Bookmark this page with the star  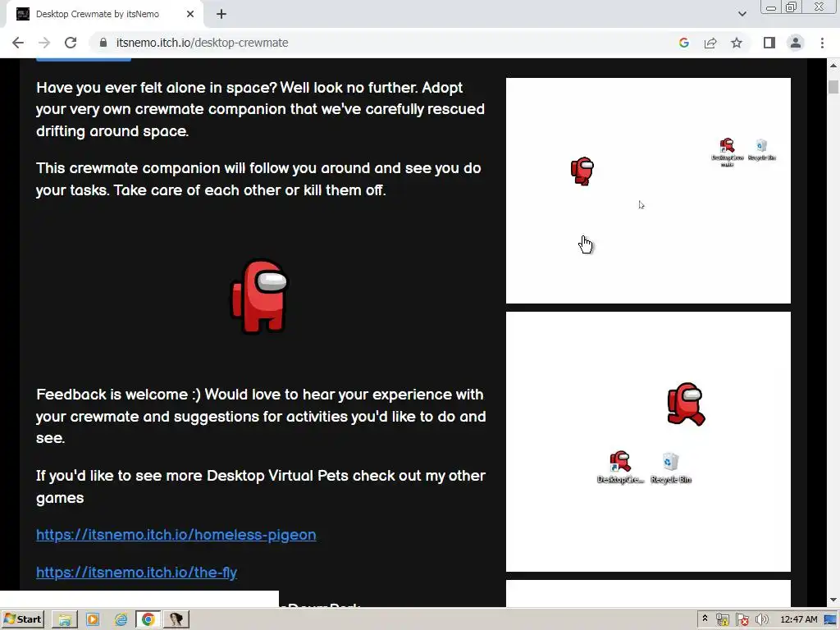[x=737, y=43]
